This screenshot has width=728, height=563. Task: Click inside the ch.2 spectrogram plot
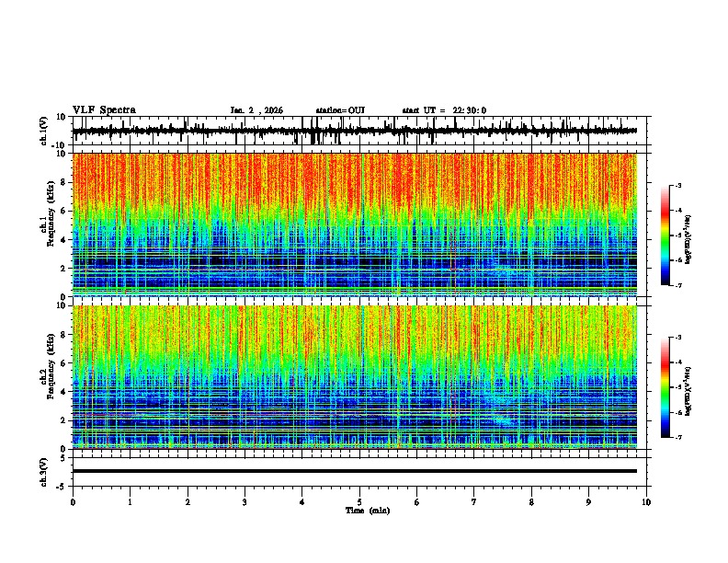tap(354, 377)
